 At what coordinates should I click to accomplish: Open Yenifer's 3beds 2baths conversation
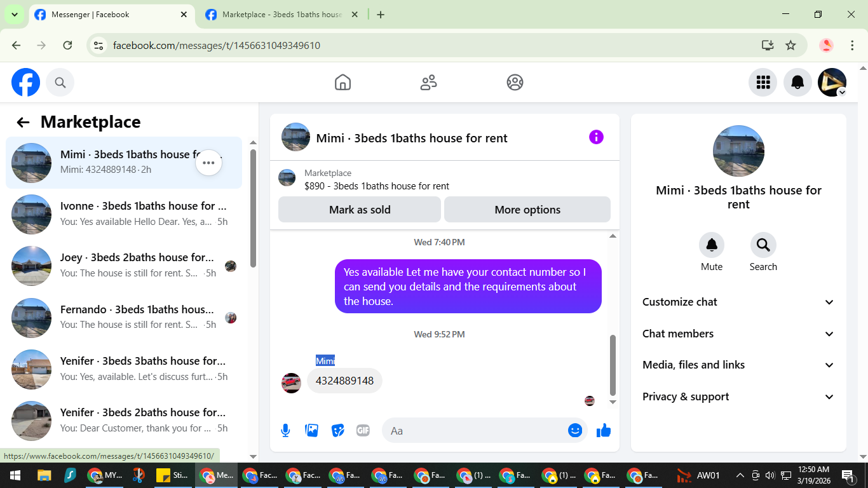124,421
